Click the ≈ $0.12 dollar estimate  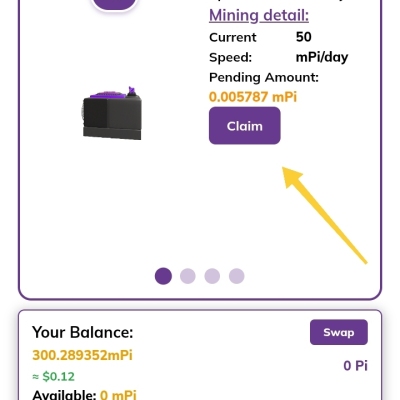click(x=53, y=377)
